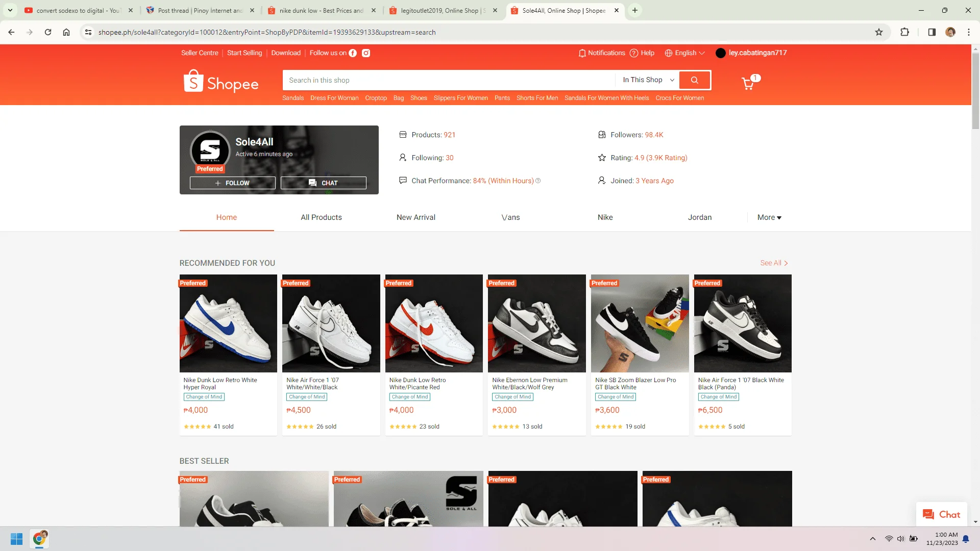Click CHAT button on shop card

(x=324, y=183)
